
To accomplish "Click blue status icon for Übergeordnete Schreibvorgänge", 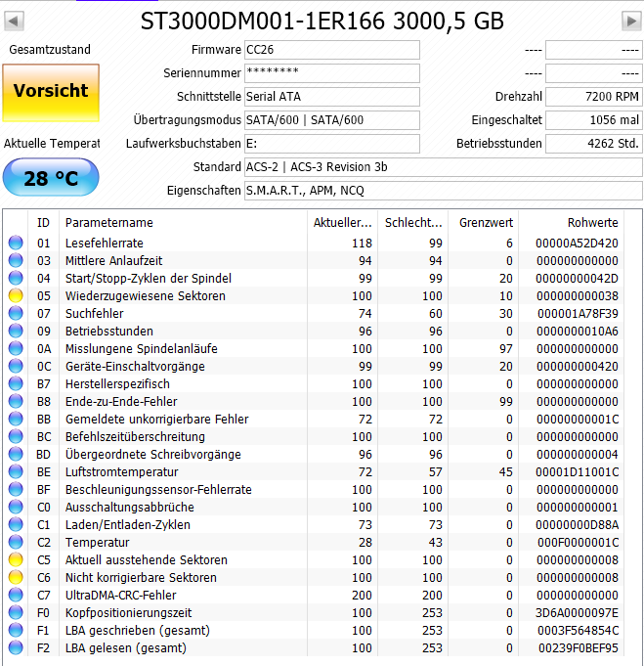I will (16, 454).
